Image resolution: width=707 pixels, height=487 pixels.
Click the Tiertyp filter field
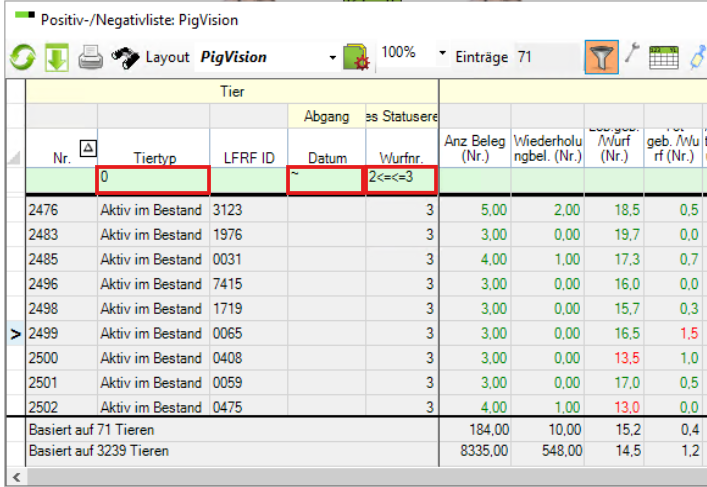[x=153, y=180]
